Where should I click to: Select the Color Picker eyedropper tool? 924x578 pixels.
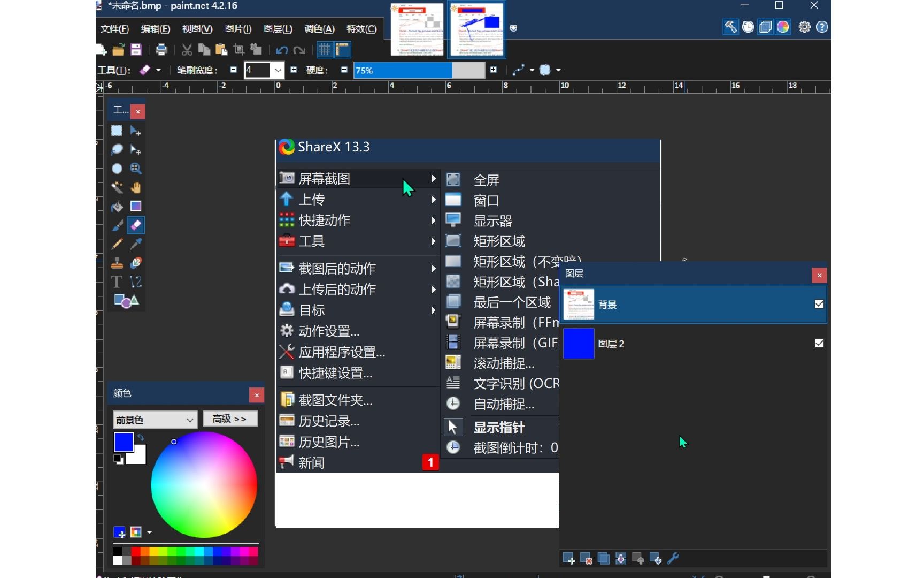[x=136, y=244]
